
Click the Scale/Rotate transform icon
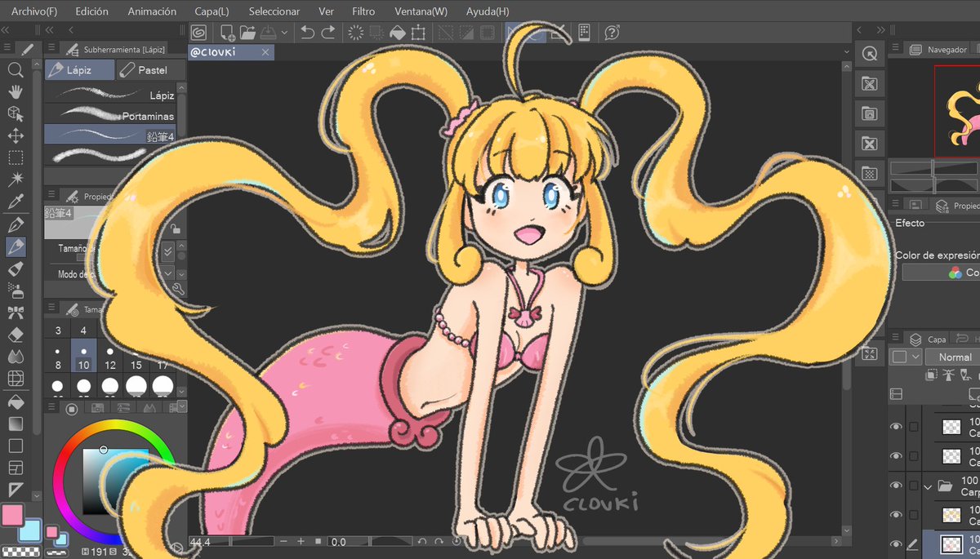point(418,33)
